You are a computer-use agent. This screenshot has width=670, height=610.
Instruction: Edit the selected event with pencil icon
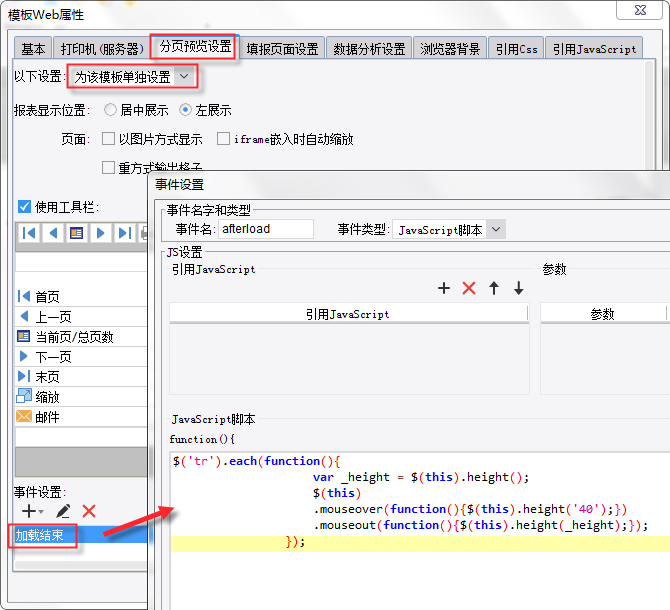(63, 511)
